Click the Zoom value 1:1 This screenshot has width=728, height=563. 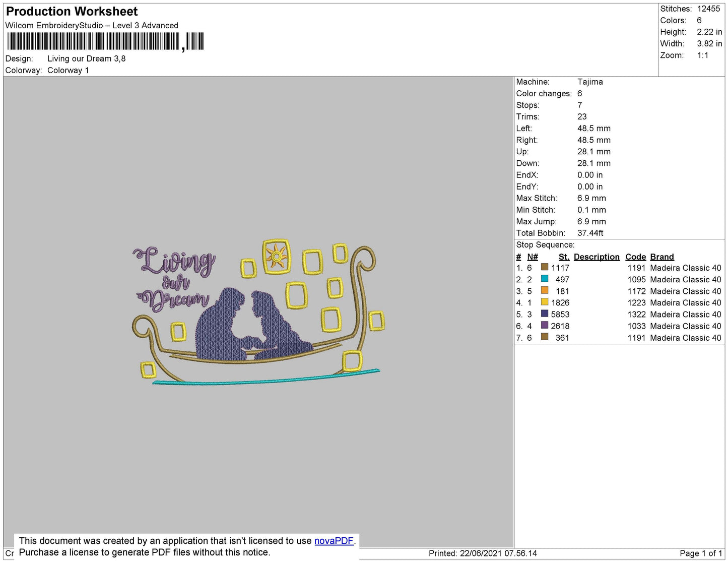coord(703,55)
